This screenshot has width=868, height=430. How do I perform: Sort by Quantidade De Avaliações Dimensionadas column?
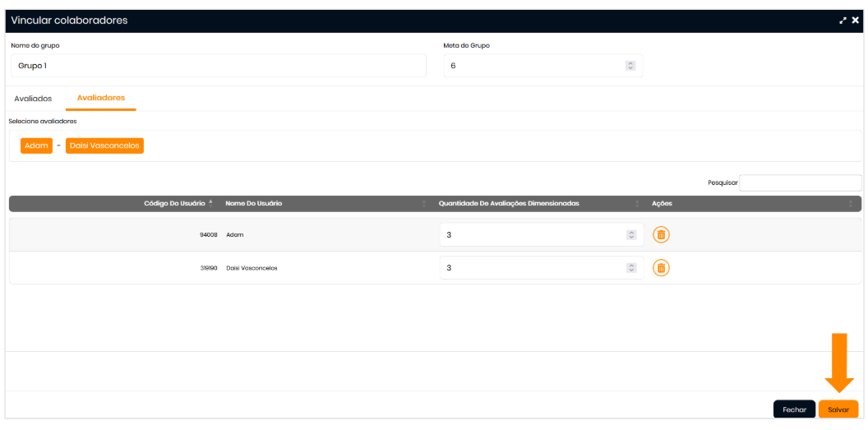click(x=510, y=203)
